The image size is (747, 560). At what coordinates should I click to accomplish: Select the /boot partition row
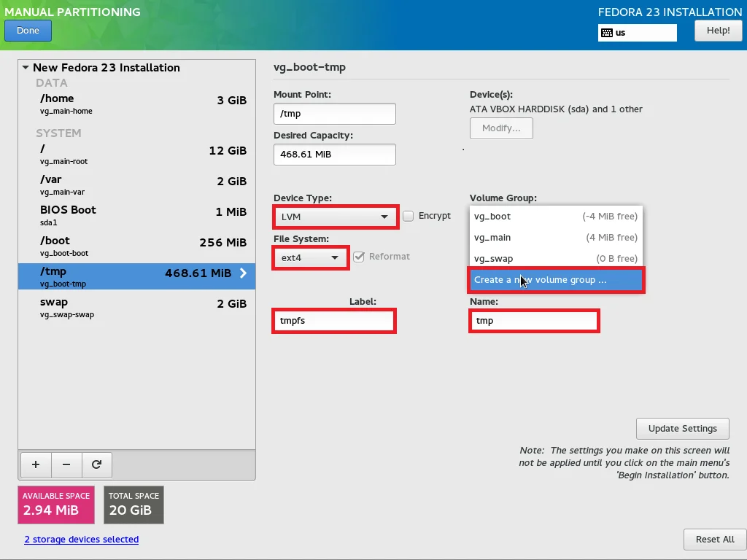[x=136, y=246]
